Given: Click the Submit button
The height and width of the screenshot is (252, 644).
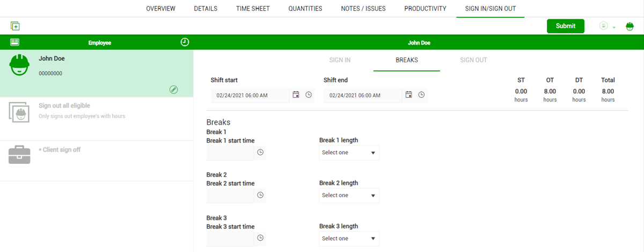Looking at the screenshot, I should [566, 26].
